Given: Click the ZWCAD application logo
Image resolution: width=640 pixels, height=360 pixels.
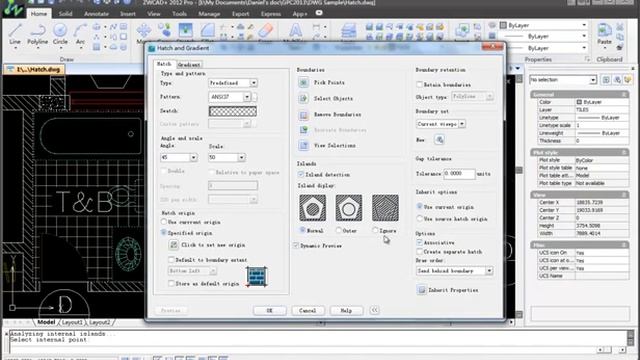Looking at the screenshot, I should click(x=13, y=8).
